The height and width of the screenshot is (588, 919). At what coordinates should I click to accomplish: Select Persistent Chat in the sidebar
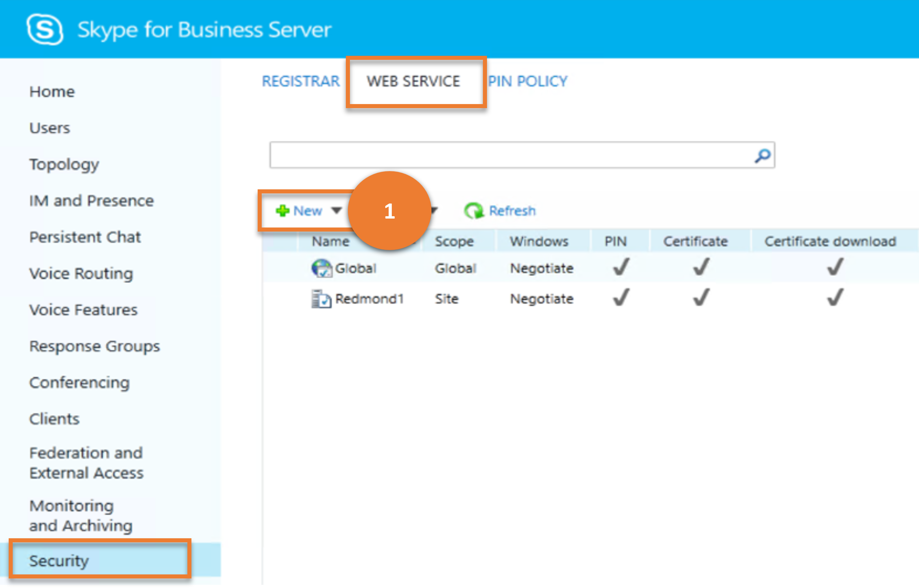pos(85,237)
